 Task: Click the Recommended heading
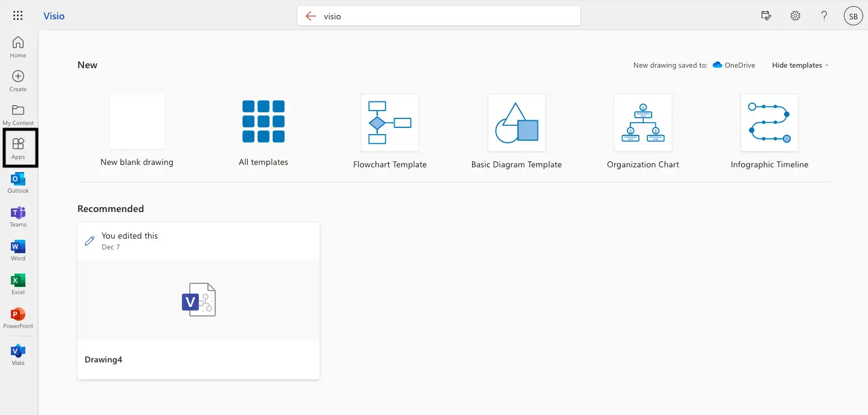111,209
